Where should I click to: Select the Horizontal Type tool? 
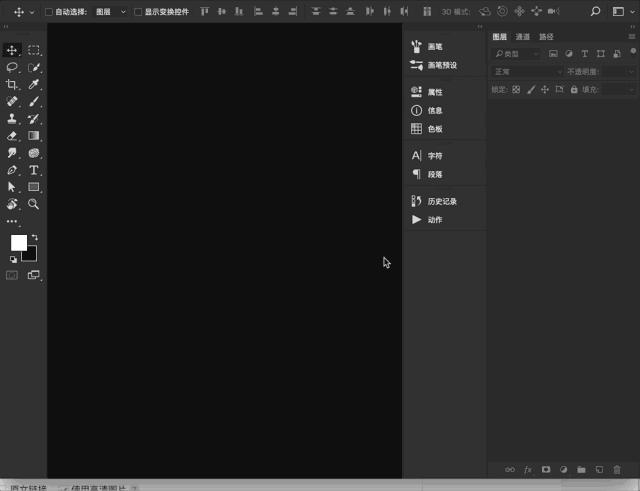click(33, 170)
